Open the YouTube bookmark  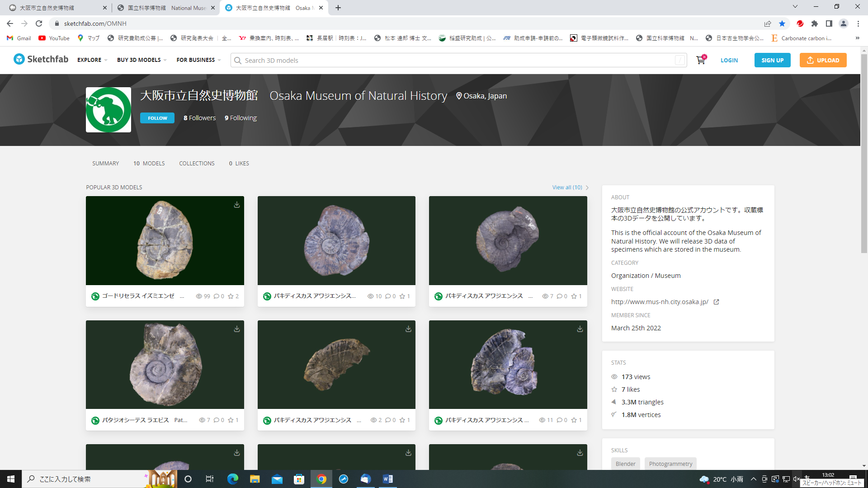pyautogui.click(x=54, y=38)
